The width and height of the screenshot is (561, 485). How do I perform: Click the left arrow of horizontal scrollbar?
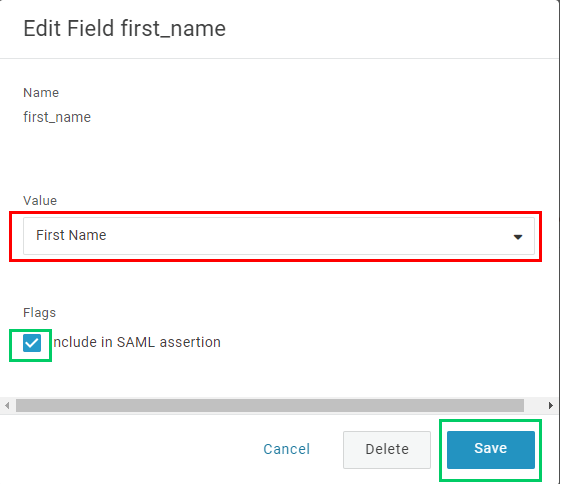(x=7, y=406)
